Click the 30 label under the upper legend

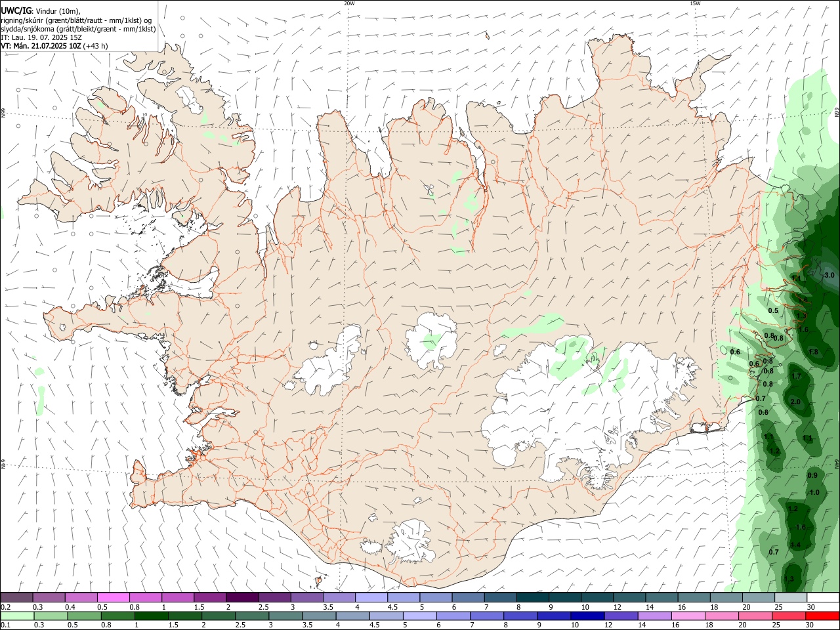coord(810,607)
